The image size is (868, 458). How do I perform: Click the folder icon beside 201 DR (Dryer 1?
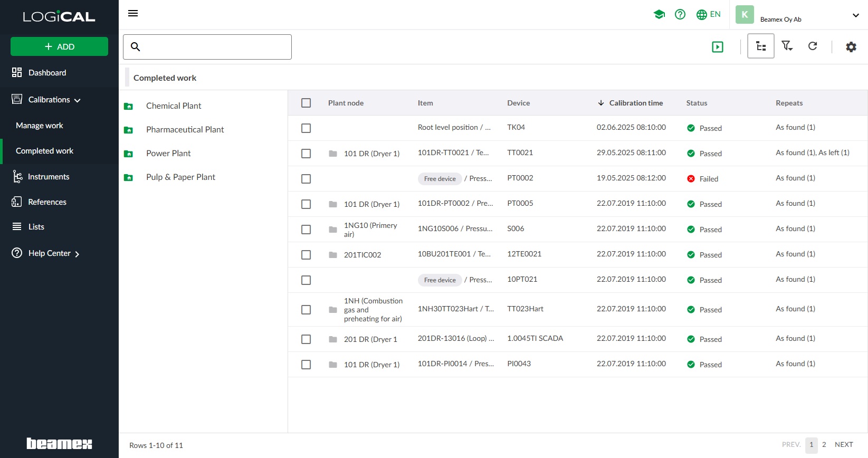tap(333, 339)
